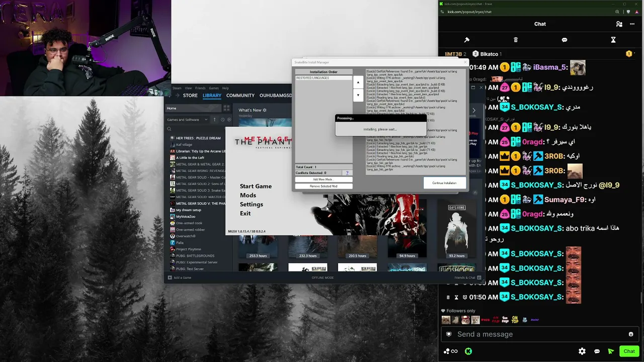
Task: Open the chat users list icon
Action: tap(619, 24)
